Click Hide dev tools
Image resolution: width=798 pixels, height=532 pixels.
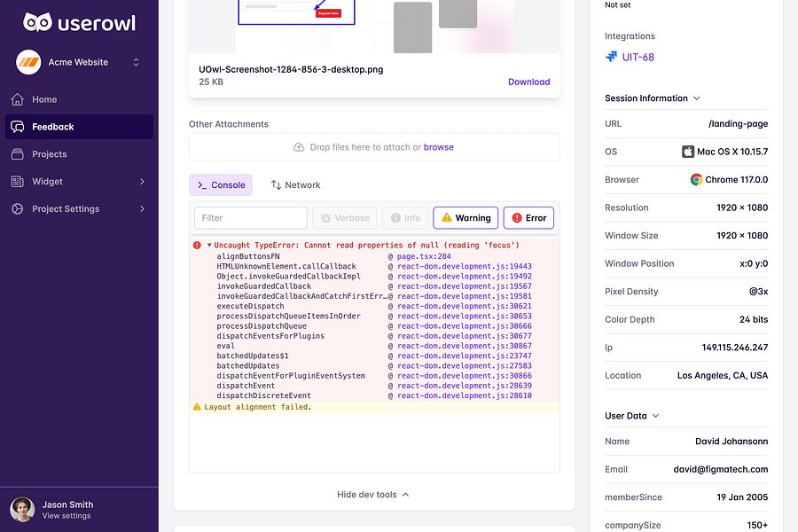[373, 495]
